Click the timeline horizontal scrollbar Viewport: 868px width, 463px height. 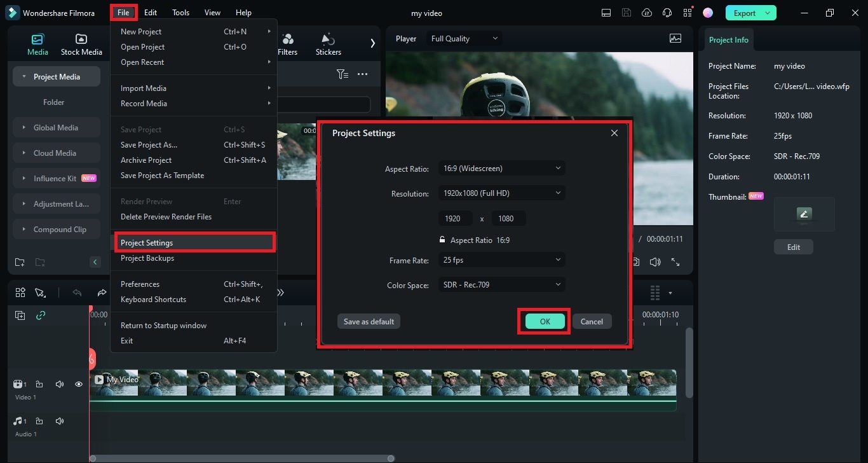coord(242,459)
